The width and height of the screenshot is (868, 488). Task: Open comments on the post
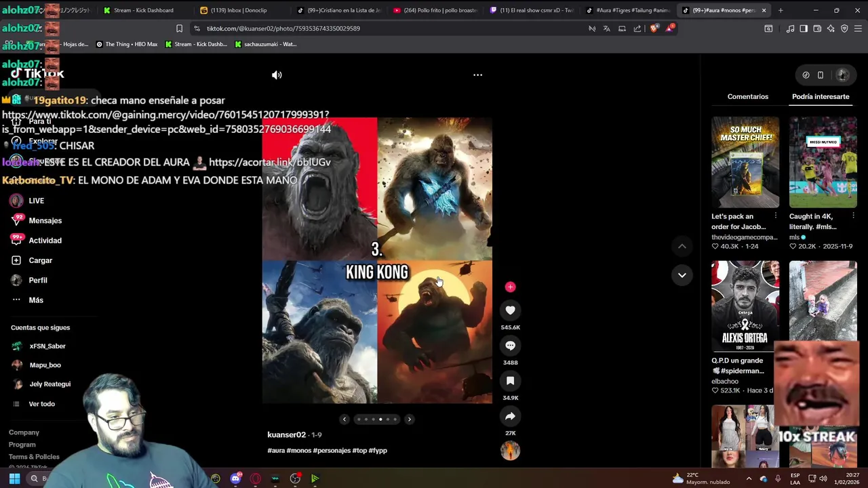click(511, 346)
